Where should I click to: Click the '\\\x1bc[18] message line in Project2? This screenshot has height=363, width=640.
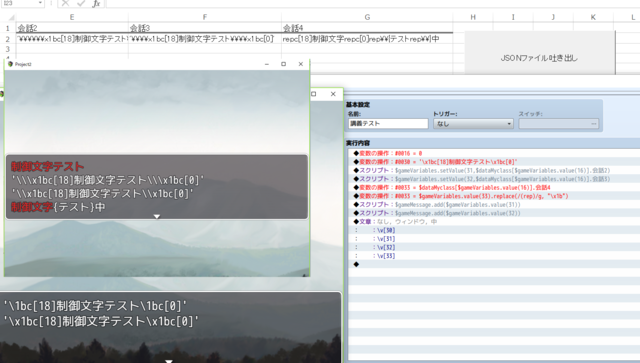108,180
